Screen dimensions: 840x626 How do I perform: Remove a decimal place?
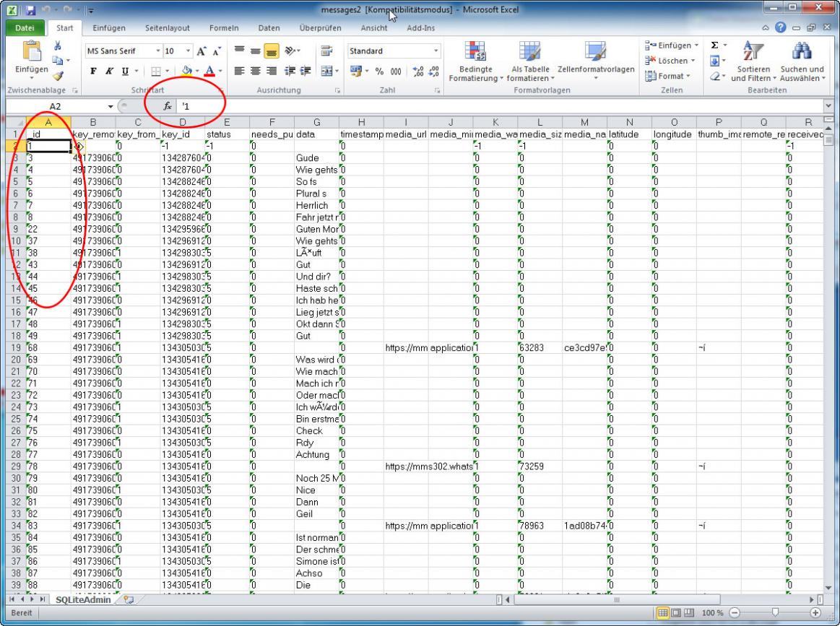(435, 71)
